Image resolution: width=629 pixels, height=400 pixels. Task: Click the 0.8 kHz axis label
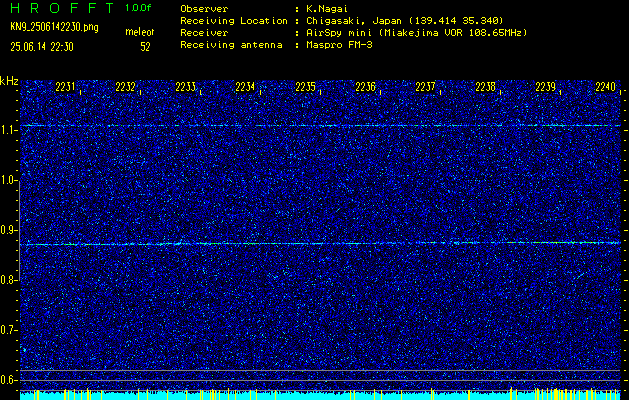(8, 280)
